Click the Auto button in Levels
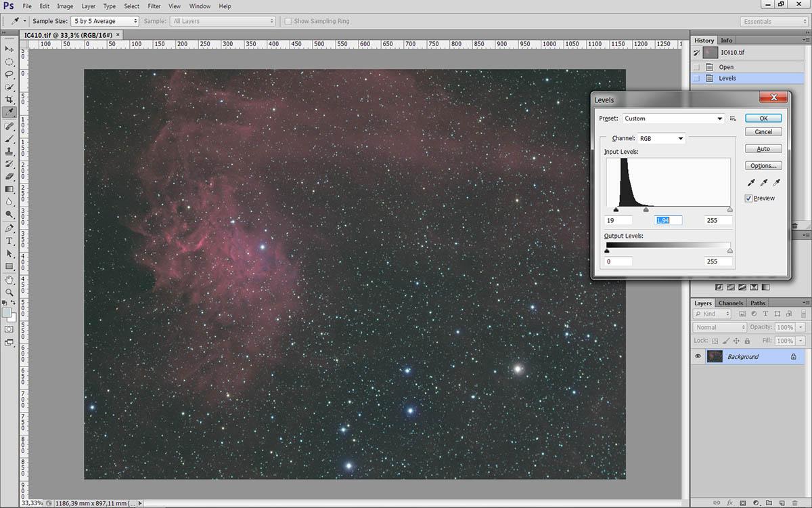 tap(763, 149)
